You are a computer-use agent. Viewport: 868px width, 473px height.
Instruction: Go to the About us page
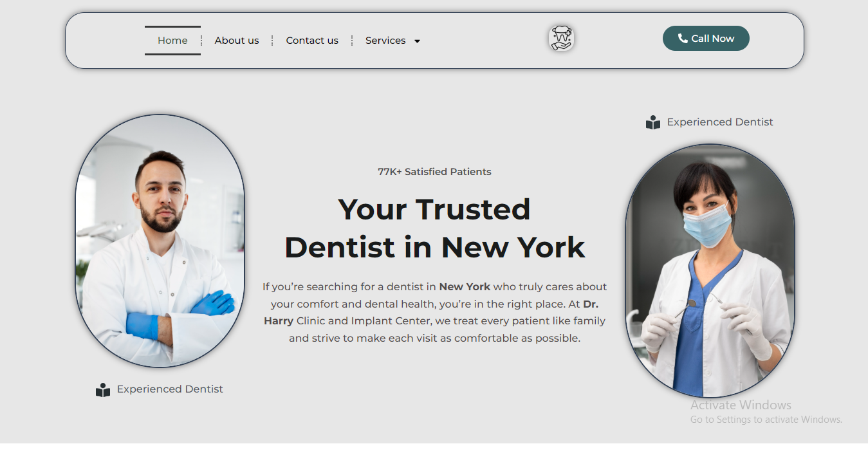[237, 41]
